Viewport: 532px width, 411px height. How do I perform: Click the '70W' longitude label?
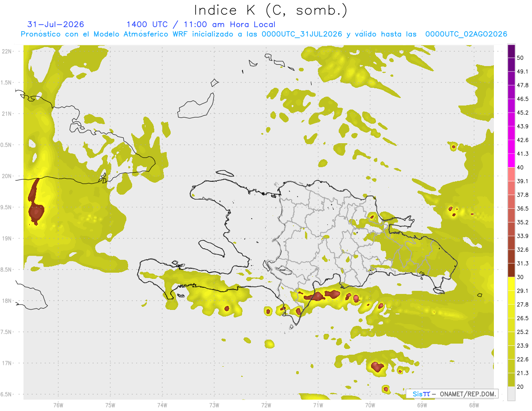click(x=370, y=405)
